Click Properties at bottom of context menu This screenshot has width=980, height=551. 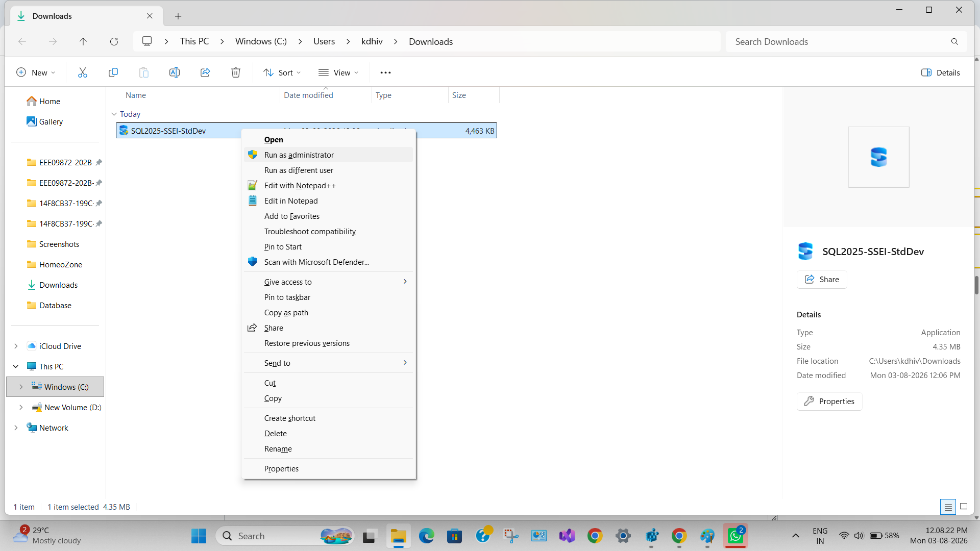point(329,468)
